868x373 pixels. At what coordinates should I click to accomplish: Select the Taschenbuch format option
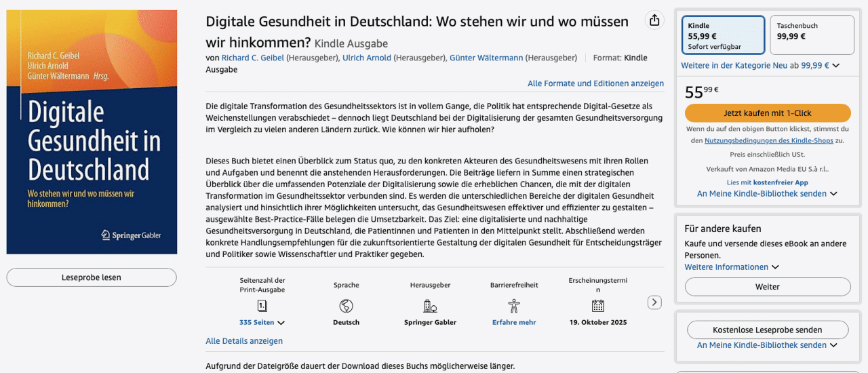point(812,35)
